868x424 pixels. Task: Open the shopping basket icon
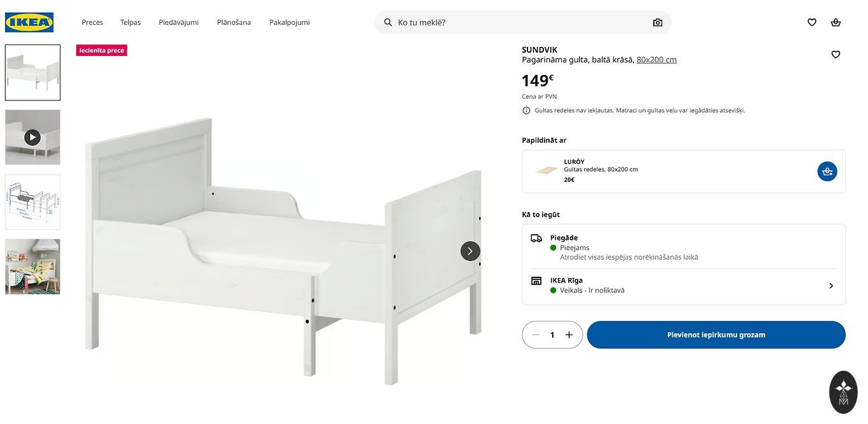pyautogui.click(x=836, y=22)
